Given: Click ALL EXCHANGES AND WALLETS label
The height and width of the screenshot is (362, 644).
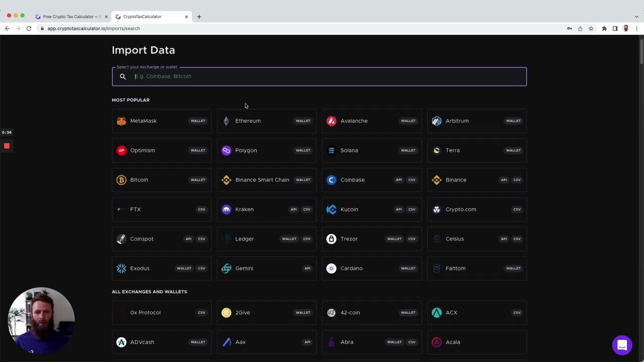Looking at the screenshot, I should tap(149, 292).
